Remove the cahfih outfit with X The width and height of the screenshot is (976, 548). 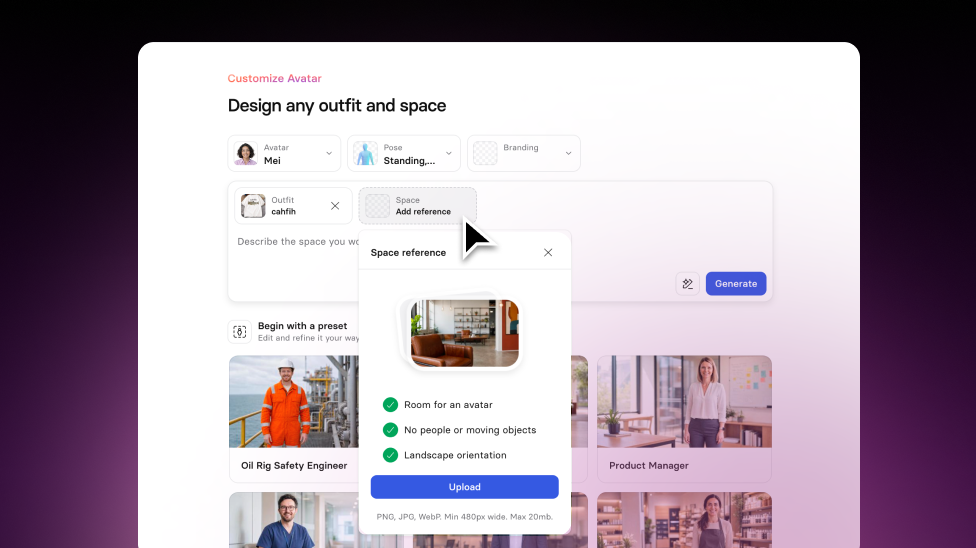[x=335, y=206]
